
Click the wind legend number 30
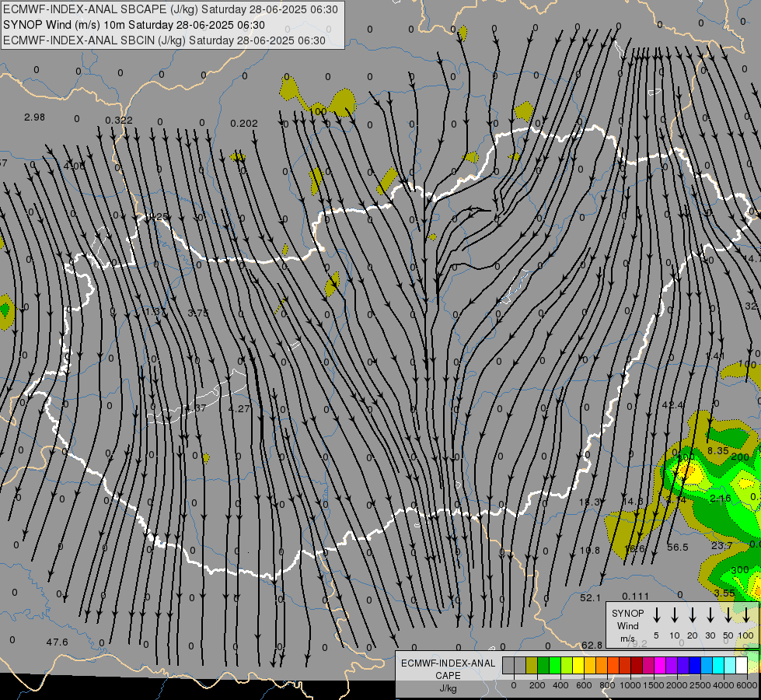click(x=710, y=635)
